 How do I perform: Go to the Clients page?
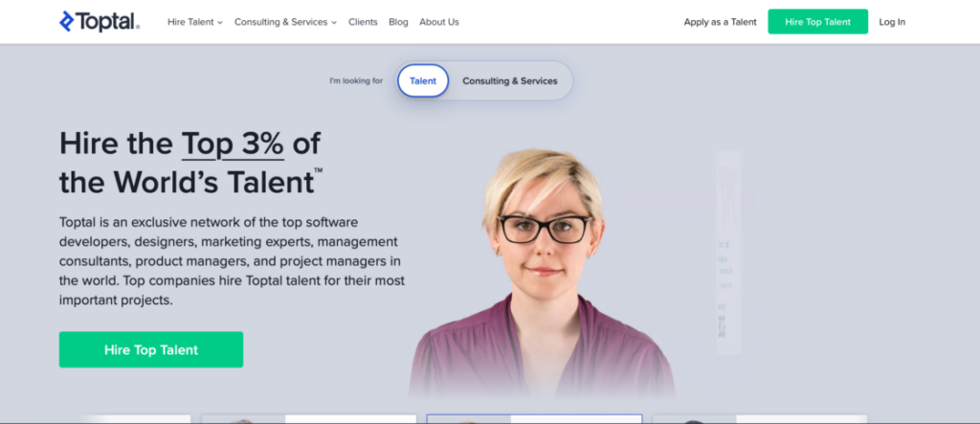(363, 22)
